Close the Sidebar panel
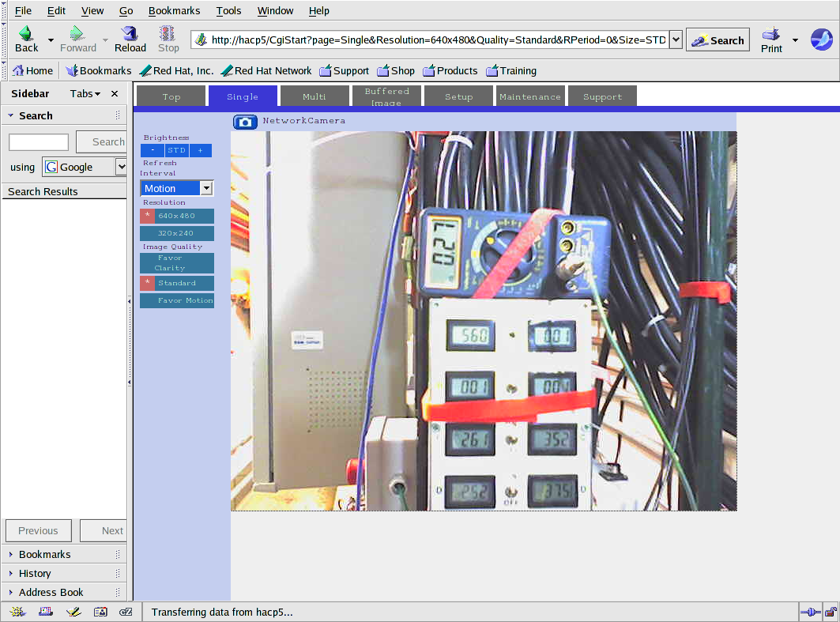Screen dimensions: 840x622 tap(114, 94)
